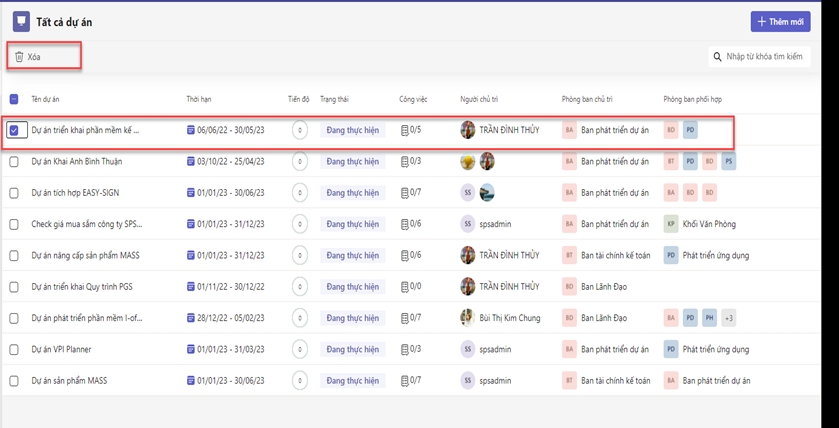839x428 pixels.
Task: Click progress circle for Dự án tích hợp EASY-SIGN
Action: pyautogui.click(x=300, y=193)
